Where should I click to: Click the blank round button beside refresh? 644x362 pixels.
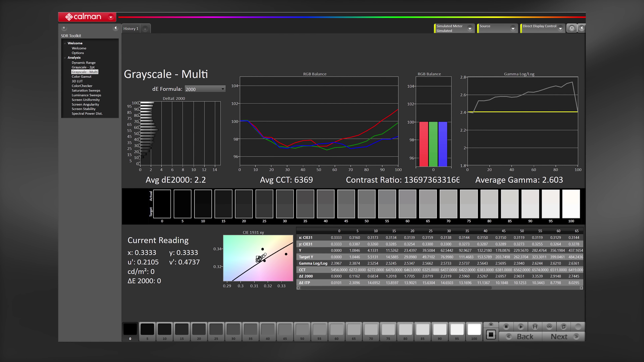(x=578, y=326)
